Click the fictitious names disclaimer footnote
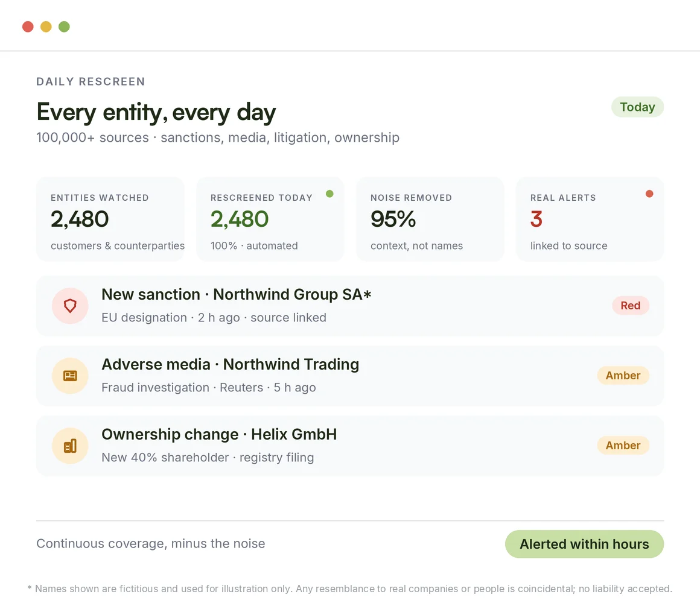Image resolution: width=700 pixels, height=603 pixels. point(349,589)
